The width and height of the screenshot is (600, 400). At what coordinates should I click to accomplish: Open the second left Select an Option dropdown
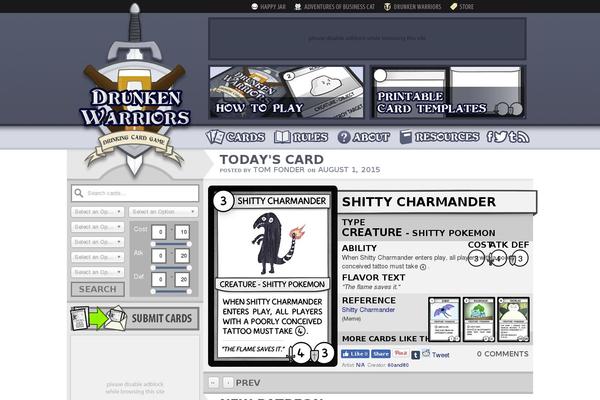pos(98,227)
